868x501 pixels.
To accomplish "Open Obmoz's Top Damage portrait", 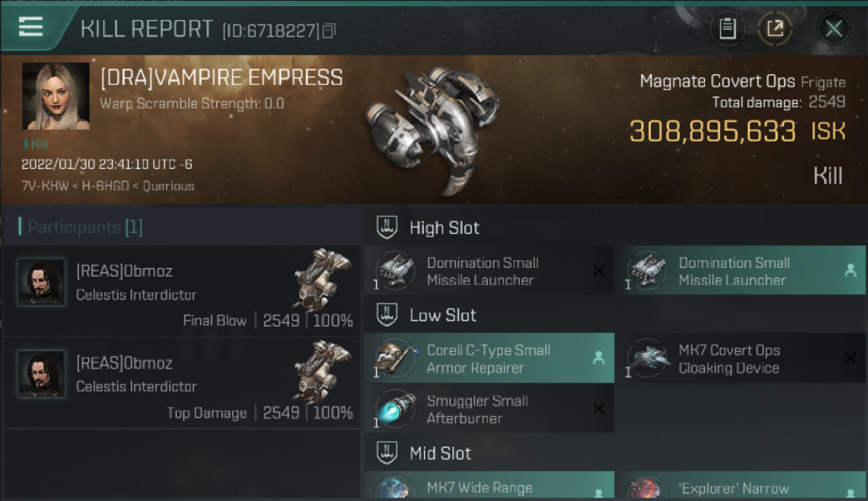I will click(x=41, y=373).
